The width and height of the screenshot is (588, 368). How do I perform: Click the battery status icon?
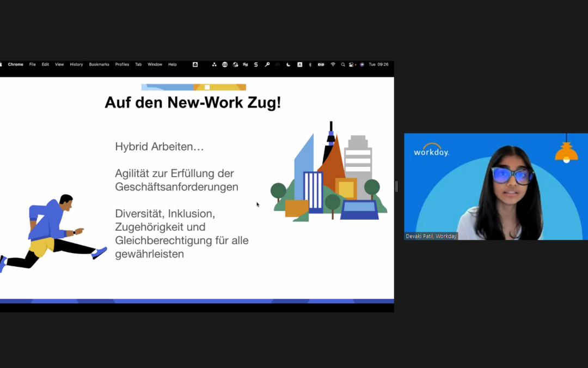(x=321, y=64)
